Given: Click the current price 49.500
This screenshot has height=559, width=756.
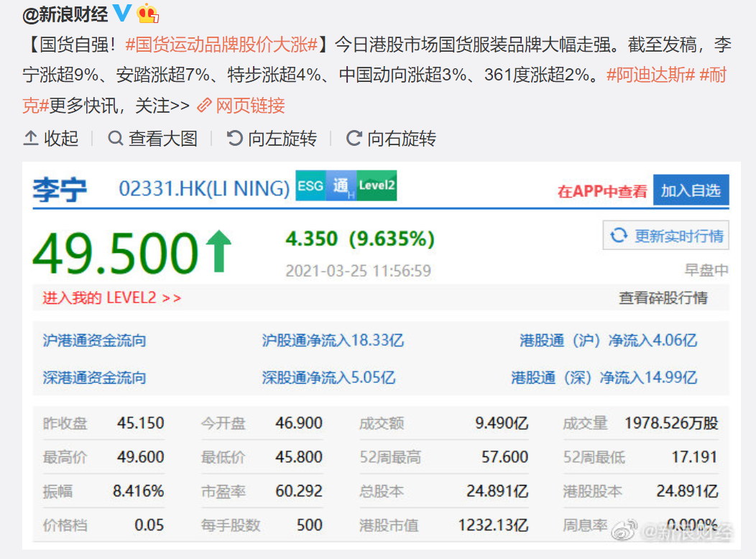Looking at the screenshot, I should 116,252.
